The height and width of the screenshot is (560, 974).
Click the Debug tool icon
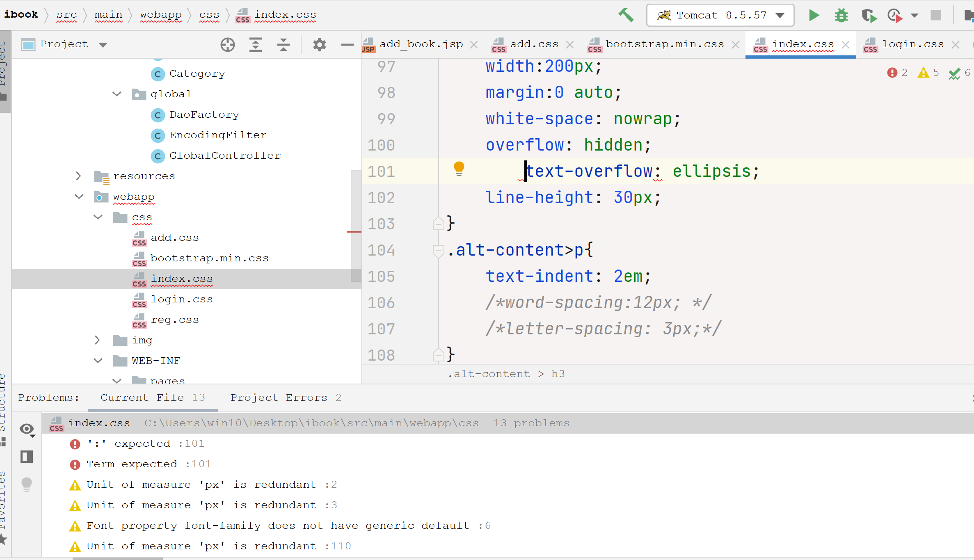coord(841,15)
